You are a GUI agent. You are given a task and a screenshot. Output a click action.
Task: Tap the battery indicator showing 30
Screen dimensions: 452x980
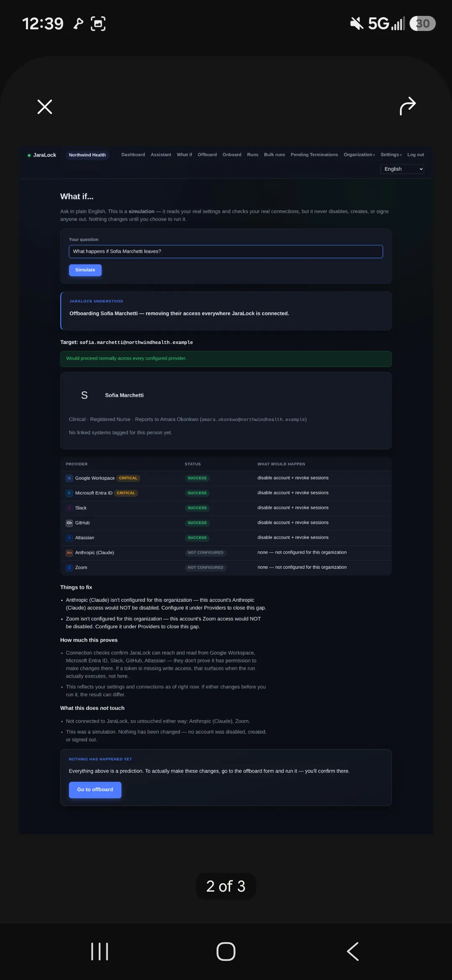pyautogui.click(x=423, y=23)
